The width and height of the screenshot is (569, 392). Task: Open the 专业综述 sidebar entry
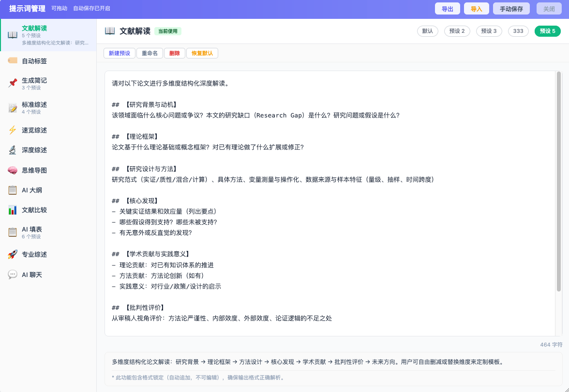tap(48, 254)
